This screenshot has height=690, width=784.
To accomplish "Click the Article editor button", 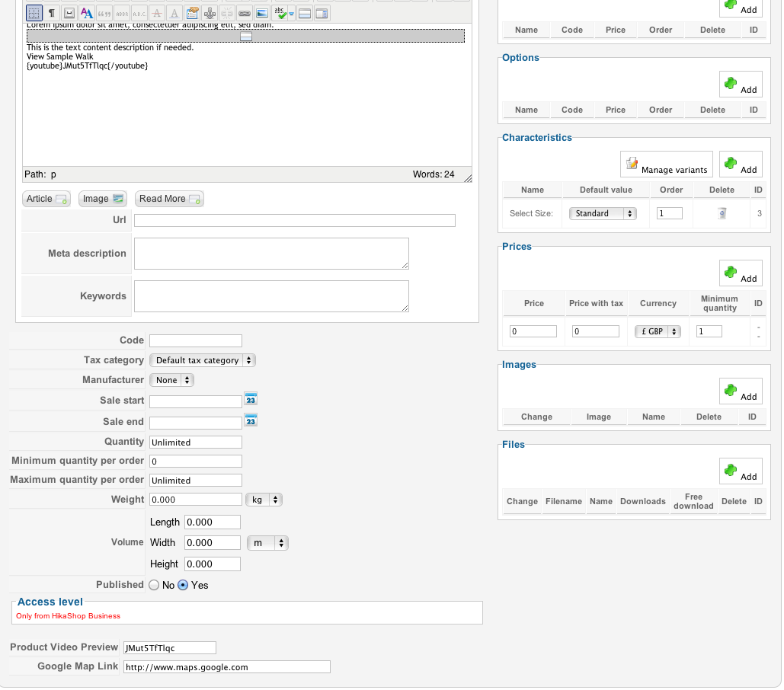I will click(46, 200).
